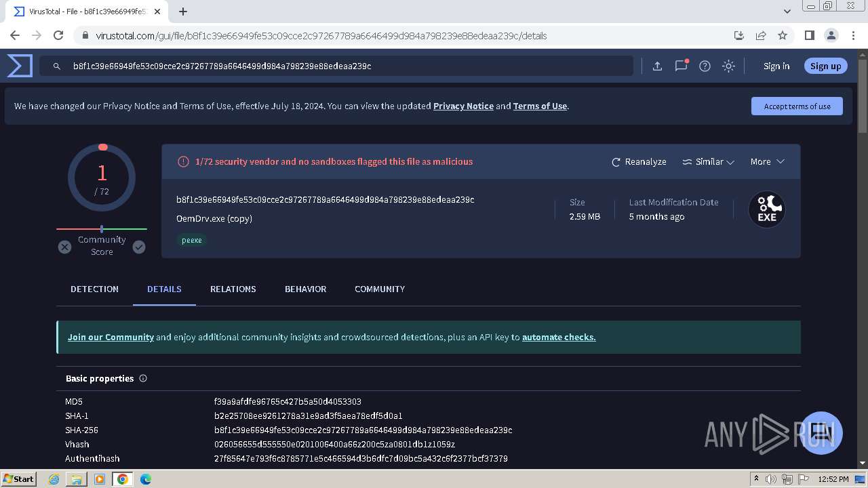This screenshot has height=488, width=868.
Task: Open the tab search chevron
Action: point(787,12)
